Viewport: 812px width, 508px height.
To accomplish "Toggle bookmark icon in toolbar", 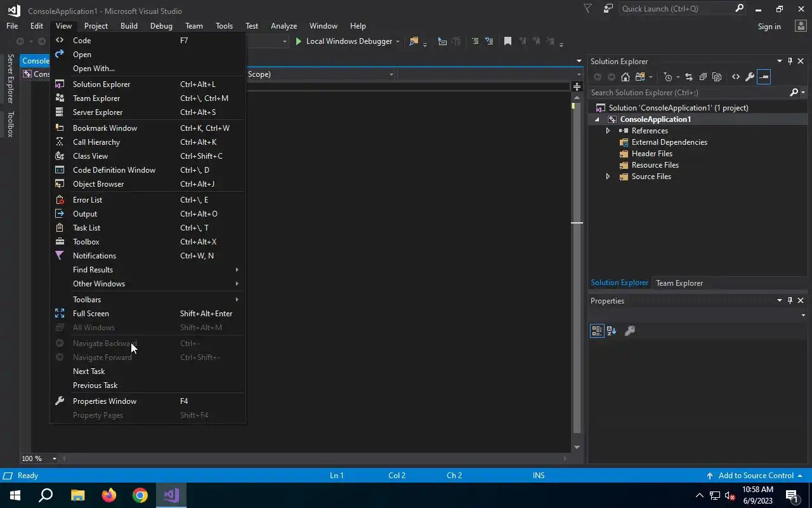I will tap(507, 41).
